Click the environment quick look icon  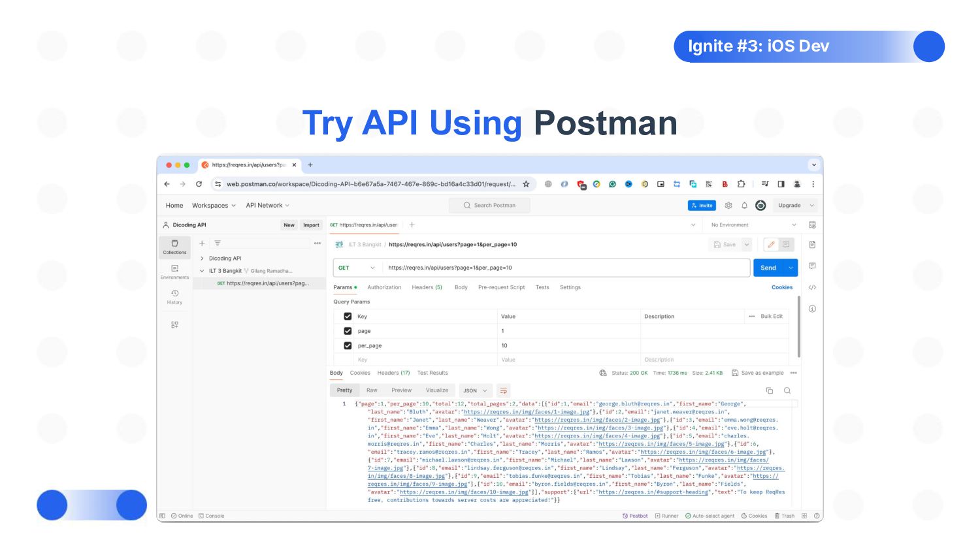(x=812, y=225)
